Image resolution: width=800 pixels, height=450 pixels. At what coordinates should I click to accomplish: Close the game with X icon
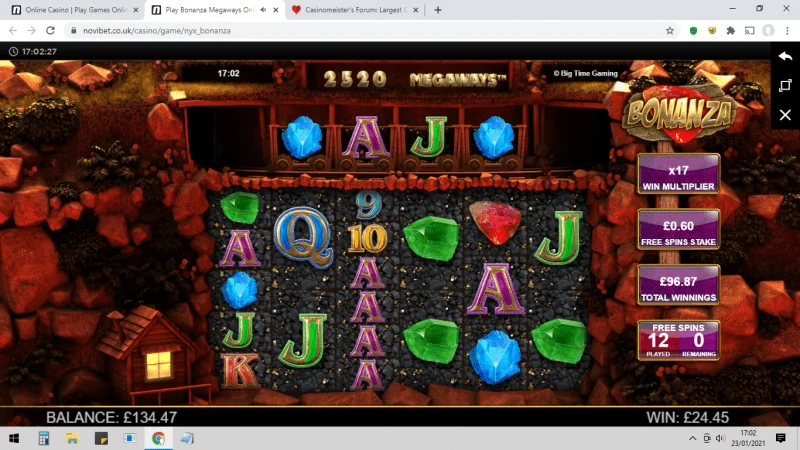coord(785,115)
